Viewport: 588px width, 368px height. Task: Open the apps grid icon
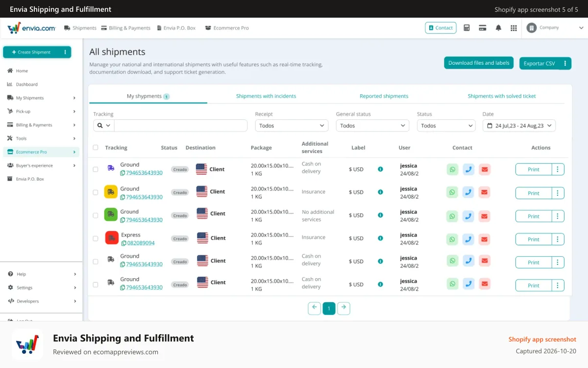click(x=514, y=28)
